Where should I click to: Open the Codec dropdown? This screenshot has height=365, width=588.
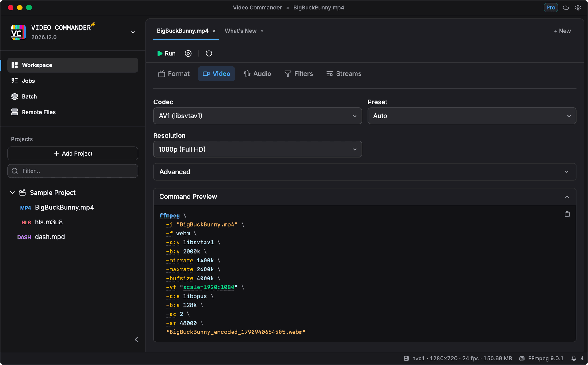(258, 116)
